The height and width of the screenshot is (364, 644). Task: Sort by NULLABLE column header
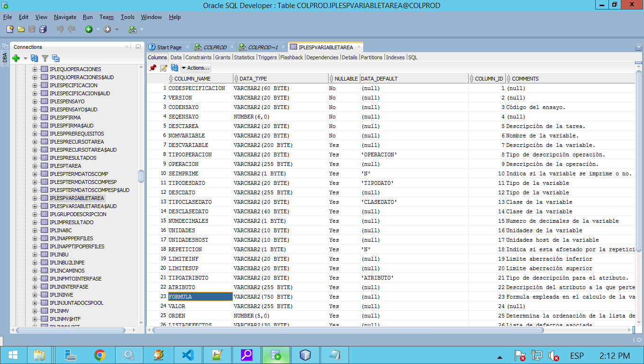coord(344,79)
